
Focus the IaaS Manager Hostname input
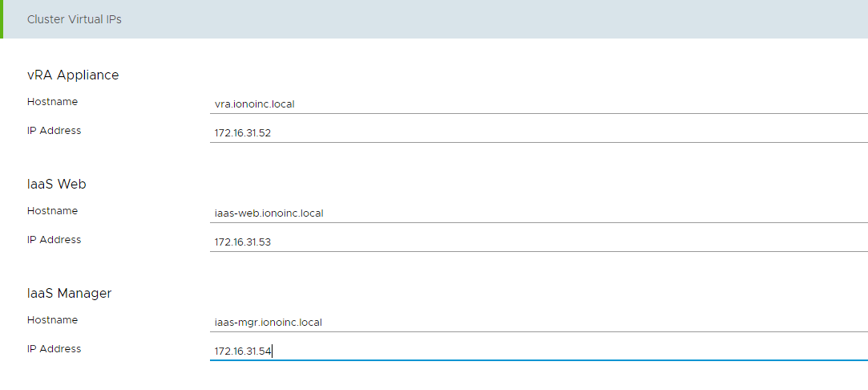[537, 322]
